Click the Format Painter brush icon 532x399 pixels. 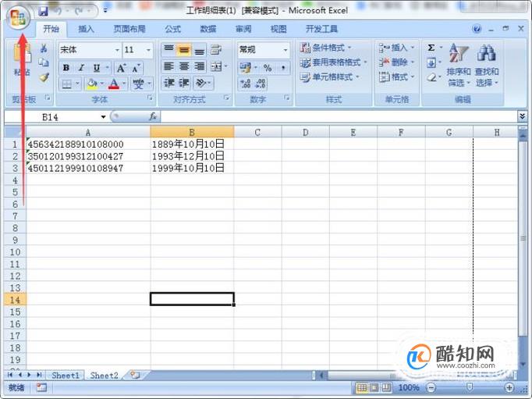coord(44,78)
